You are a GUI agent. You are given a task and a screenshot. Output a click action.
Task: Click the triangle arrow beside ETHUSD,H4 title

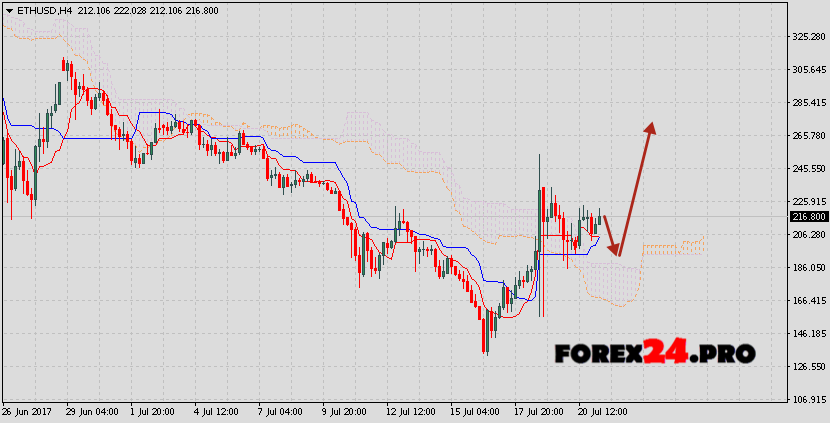click(x=8, y=10)
